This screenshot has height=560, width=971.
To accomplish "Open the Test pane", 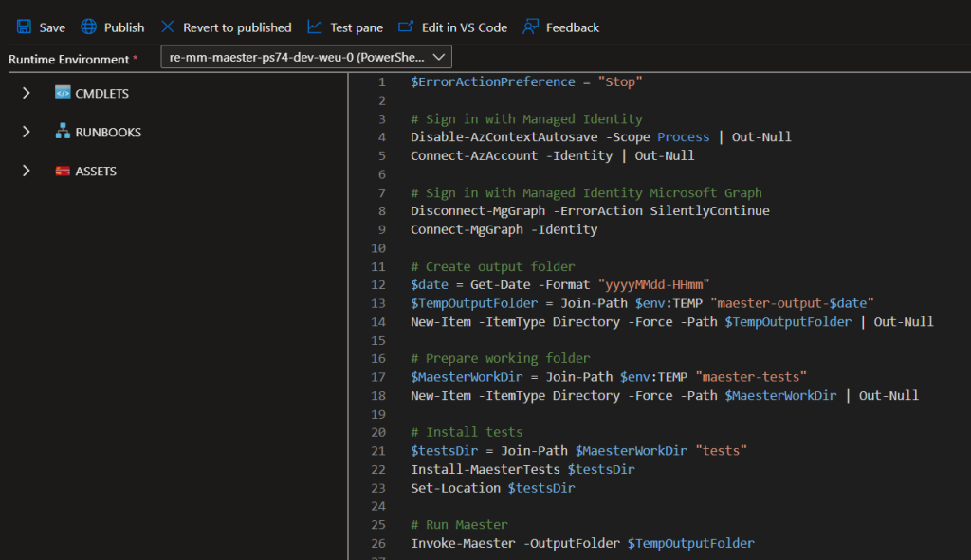I will [x=357, y=27].
